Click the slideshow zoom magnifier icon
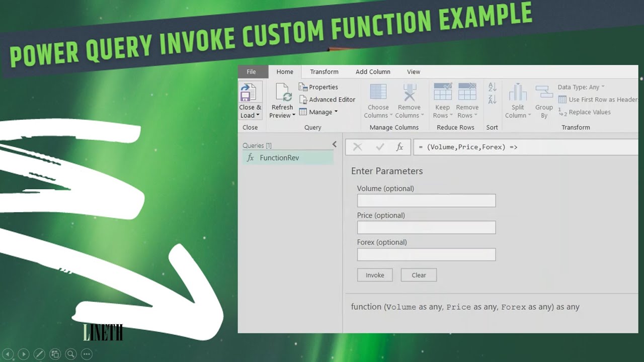644x362 pixels. [71, 354]
